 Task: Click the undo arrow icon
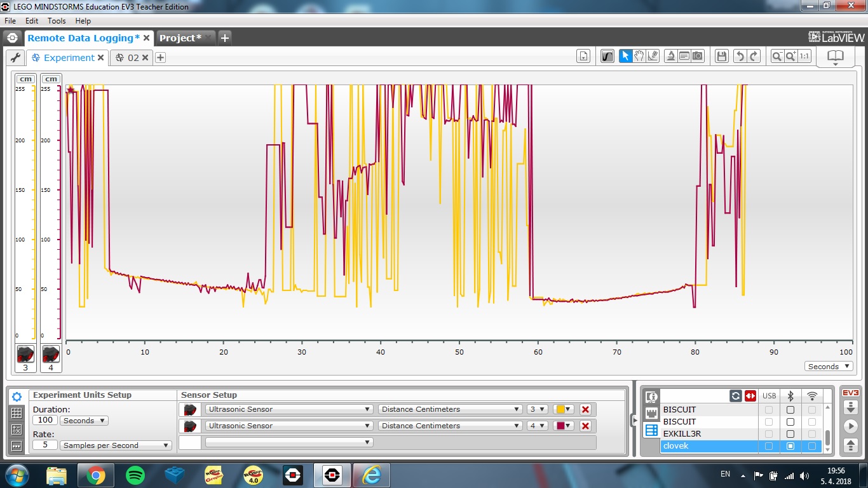(739, 56)
